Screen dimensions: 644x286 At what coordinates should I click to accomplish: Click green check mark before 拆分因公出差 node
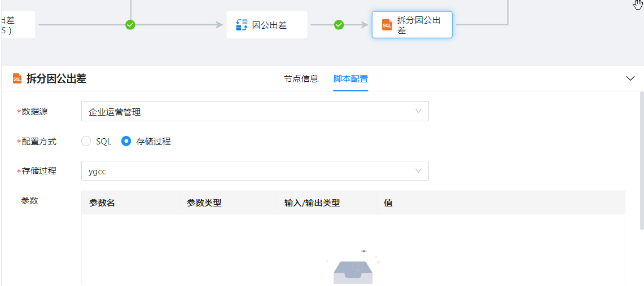(x=339, y=25)
